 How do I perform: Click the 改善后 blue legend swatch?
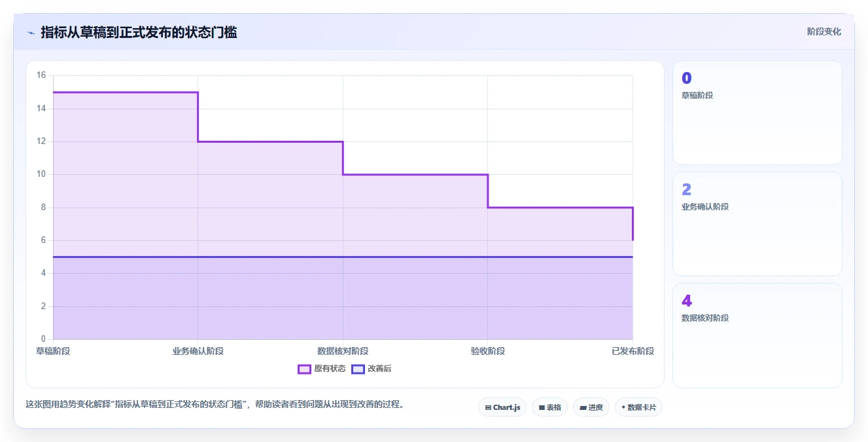(358, 369)
